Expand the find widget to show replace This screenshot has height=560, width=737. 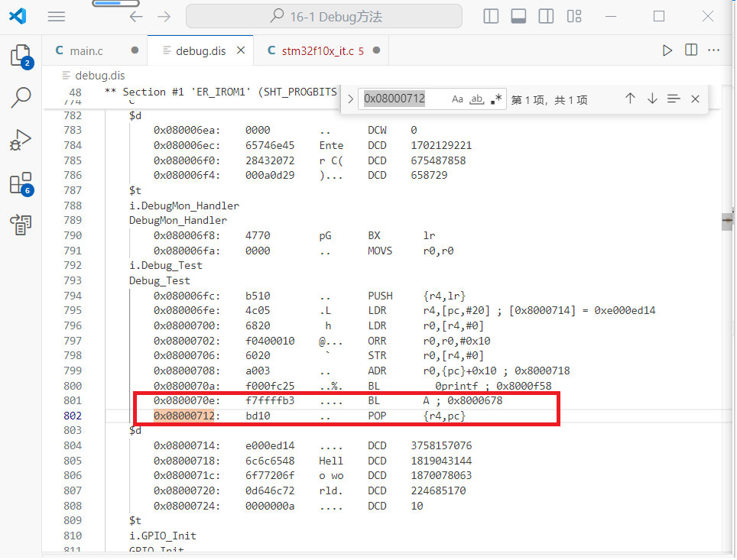[349, 99]
